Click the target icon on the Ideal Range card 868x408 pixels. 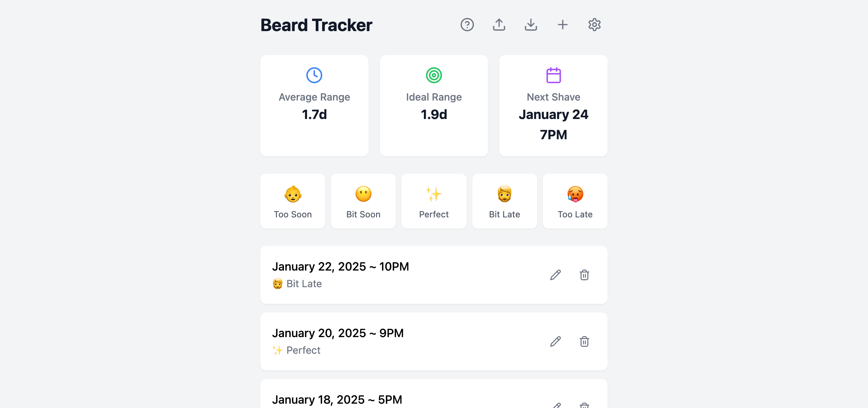point(434,75)
